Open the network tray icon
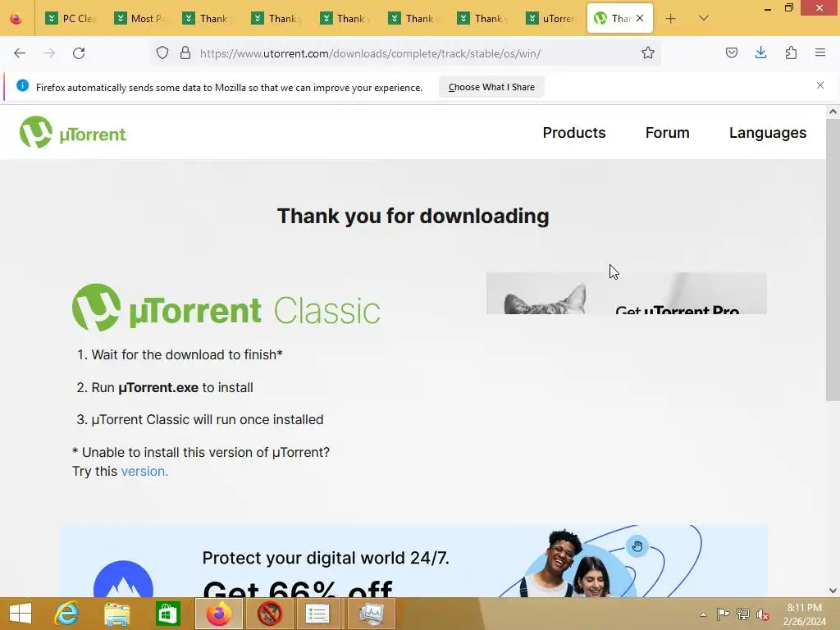This screenshot has width=840, height=630. coord(743,614)
